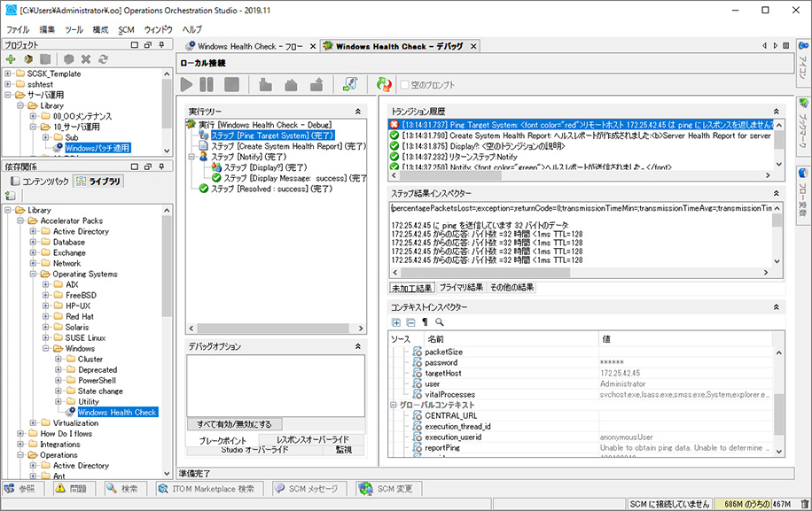
Task: Click the Play button in debugger toolbar
Action: point(187,85)
